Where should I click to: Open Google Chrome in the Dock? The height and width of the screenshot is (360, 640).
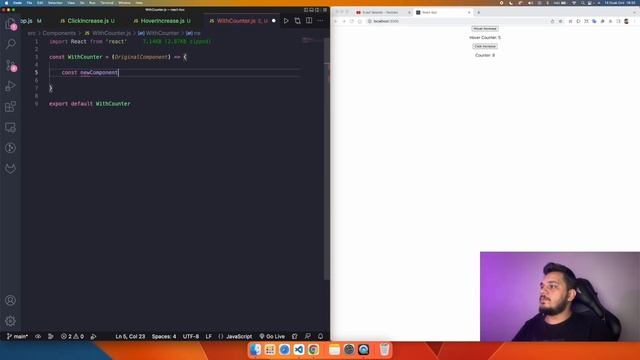313,349
